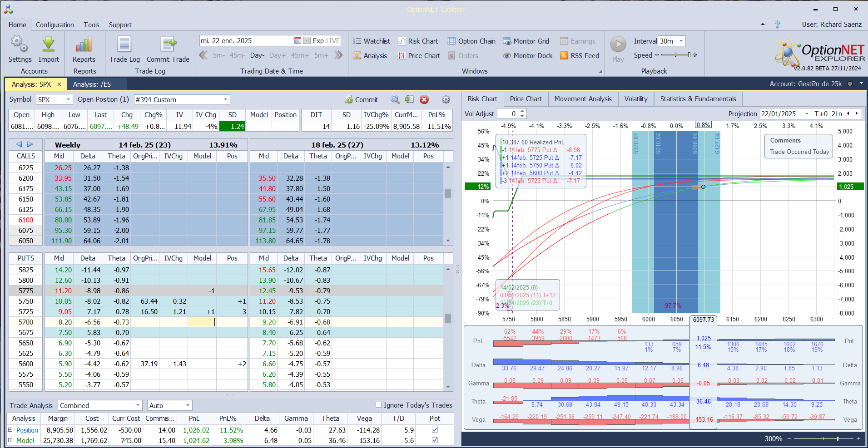Image resolution: width=868 pixels, height=448 pixels.
Task: Click the green split-panel icon beside the magnifier
Action: click(409, 99)
